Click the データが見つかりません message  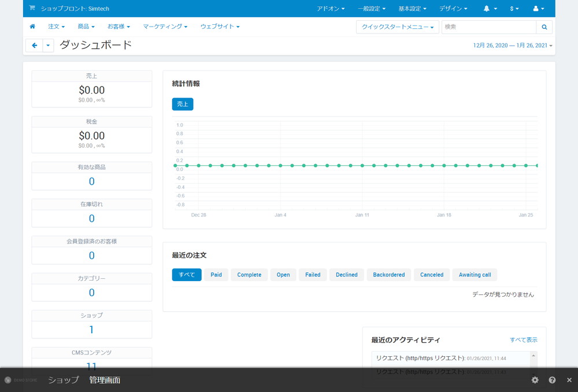pos(503,294)
